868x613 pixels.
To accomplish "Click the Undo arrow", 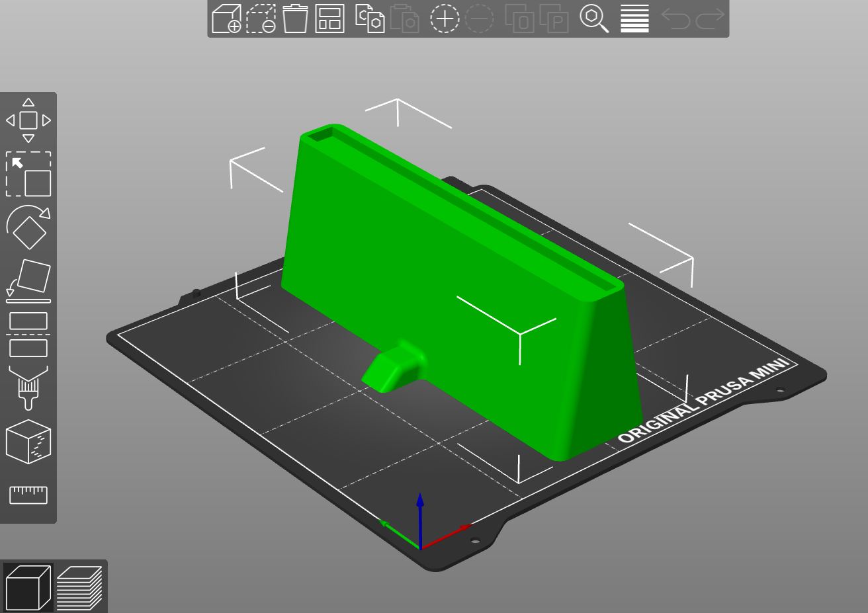I will 675,19.
